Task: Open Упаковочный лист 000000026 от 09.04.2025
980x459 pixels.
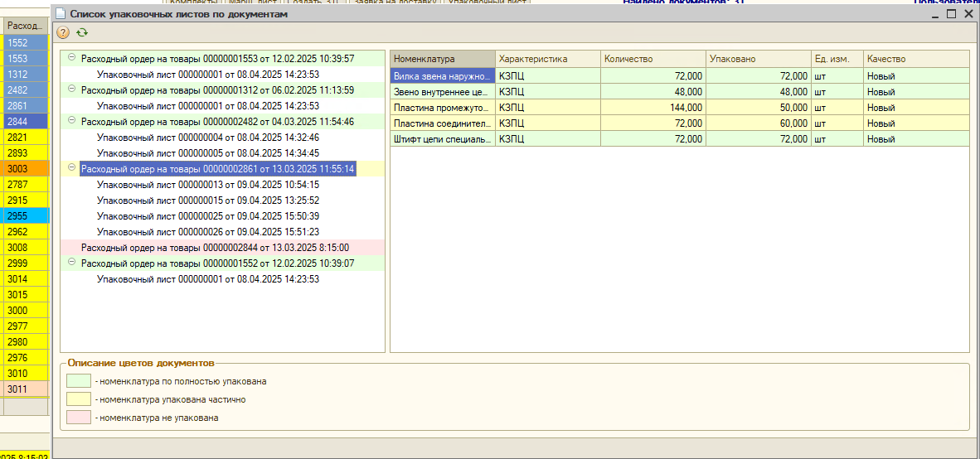Action: point(208,232)
